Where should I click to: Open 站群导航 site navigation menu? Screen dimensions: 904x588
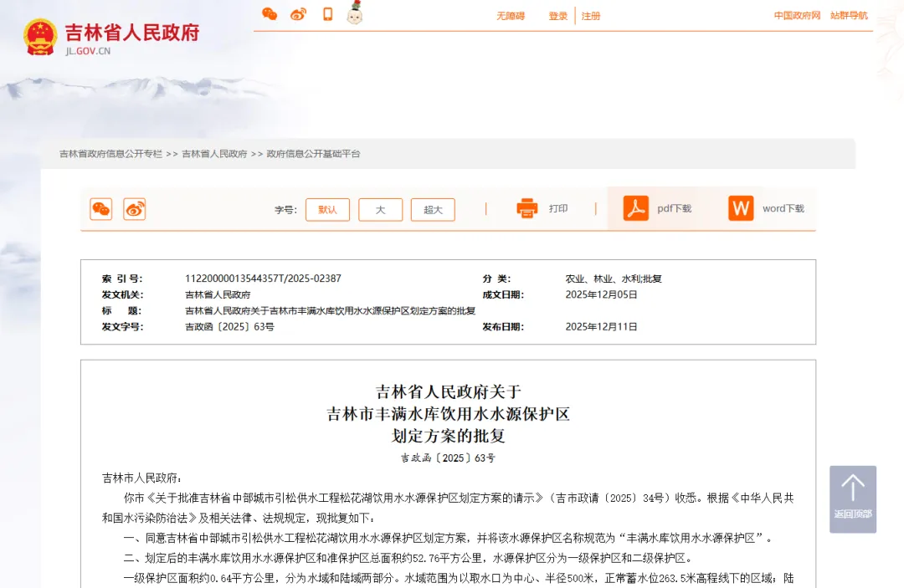pos(849,16)
